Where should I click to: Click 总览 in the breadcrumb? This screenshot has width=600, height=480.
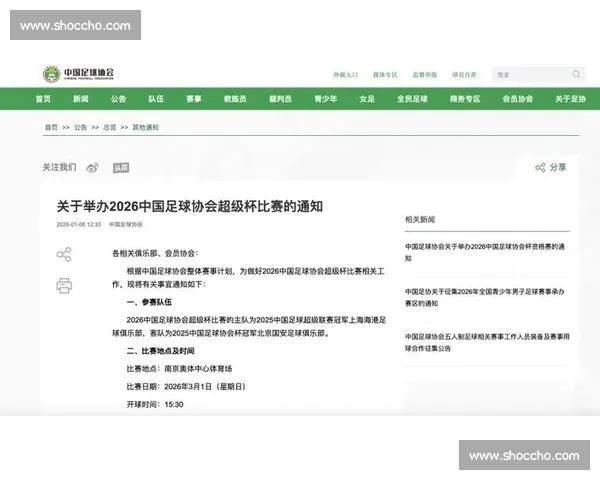click(x=110, y=127)
